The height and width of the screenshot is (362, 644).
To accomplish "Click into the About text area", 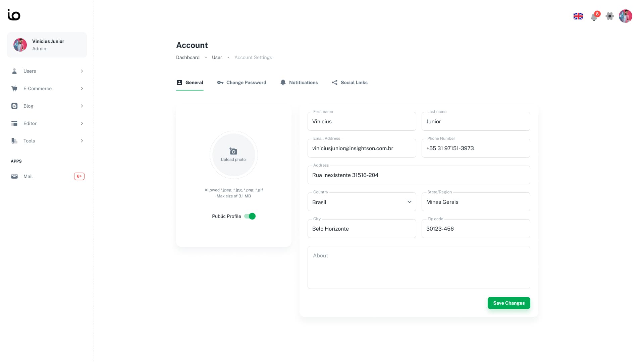I will 419,268.
